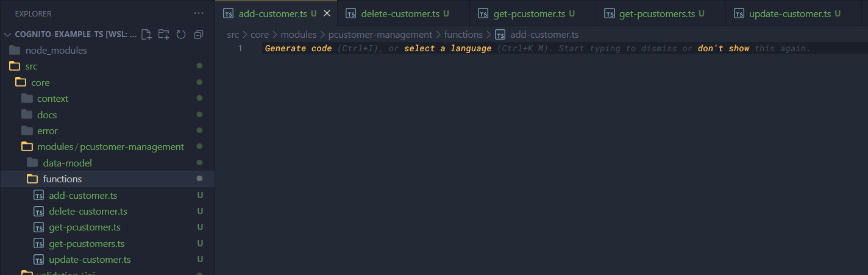Collapse the functions folder
This screenshot has height=275, width=868.
[62, 179]
